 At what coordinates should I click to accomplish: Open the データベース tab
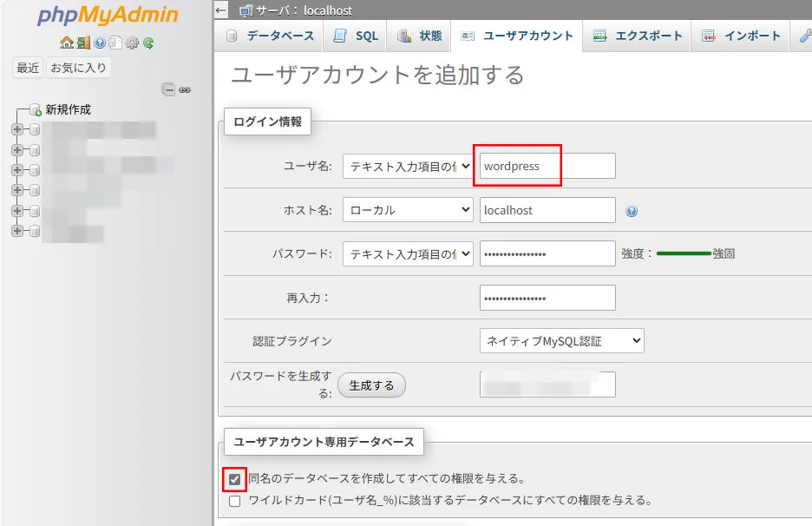click(269, 36)
